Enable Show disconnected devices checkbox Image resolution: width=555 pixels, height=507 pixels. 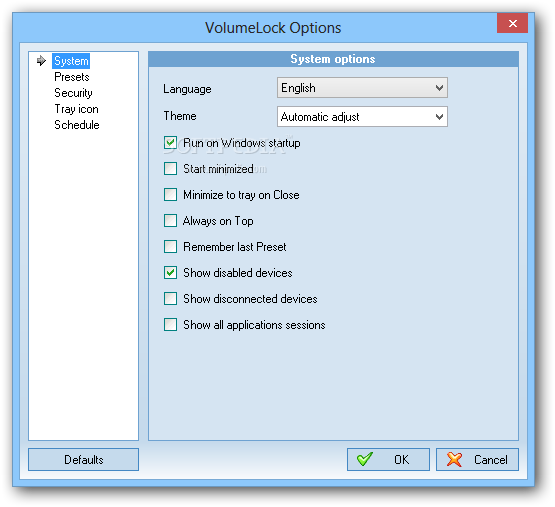[170, 298]
